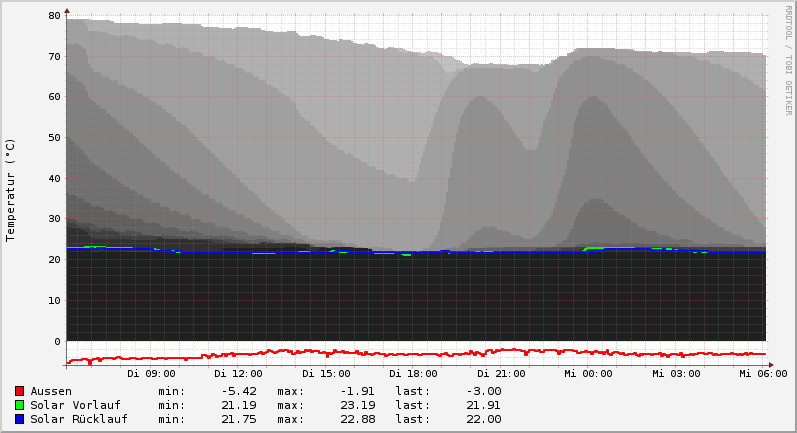797x433 pixels.
Task: Click the Solar Rücklauf last value 22.00
Action: coord(484,419)
